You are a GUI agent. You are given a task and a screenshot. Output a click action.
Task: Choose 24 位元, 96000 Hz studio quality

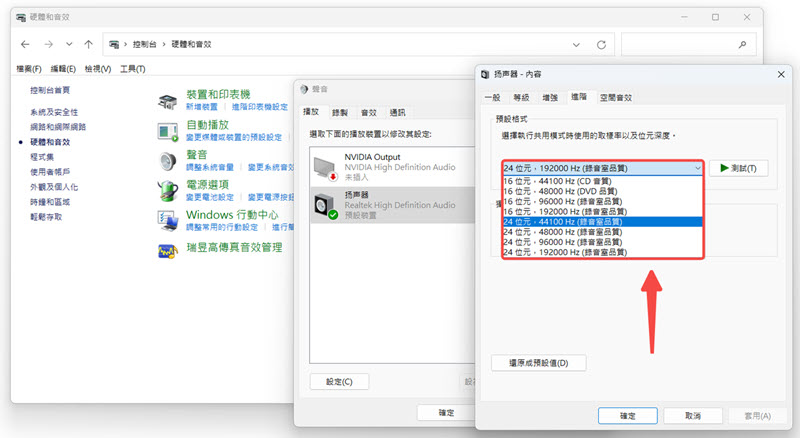[603, 242]
